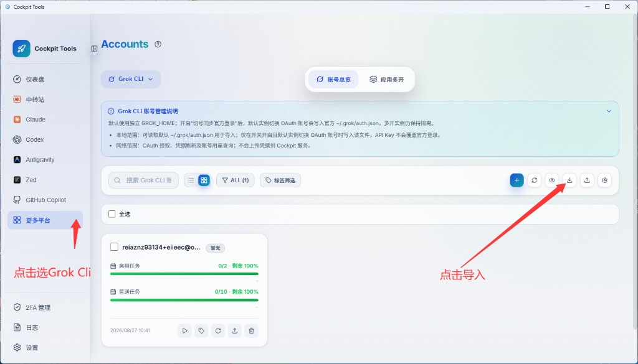This screenshot has width=638, height=364.
Task: Open 更多平台 more platforms
Action: click(x=45, y=220)
